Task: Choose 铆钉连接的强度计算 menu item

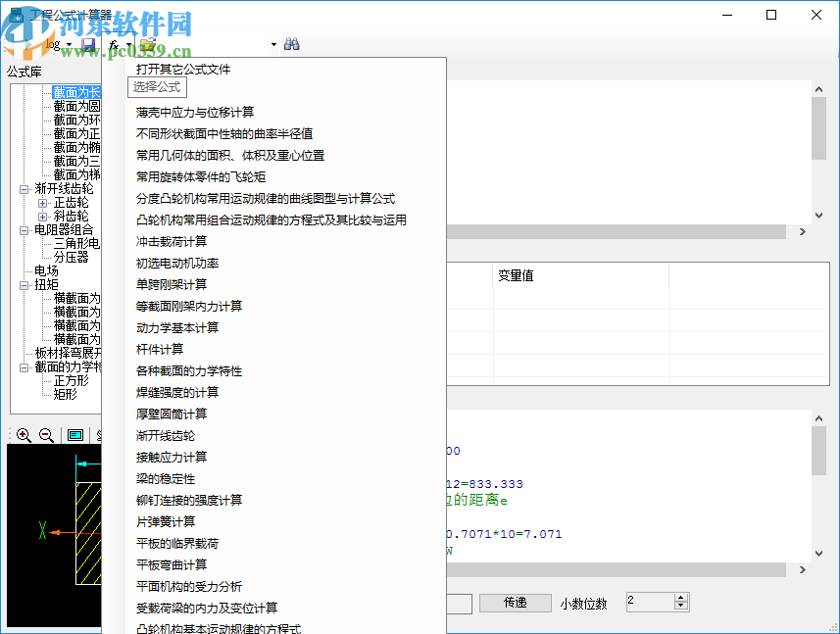Action: [x=189, y=500]
